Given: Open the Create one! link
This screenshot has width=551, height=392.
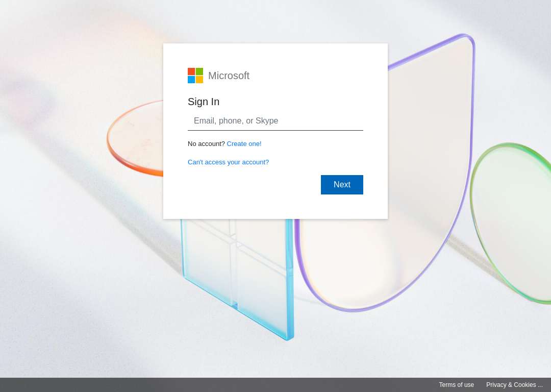Looking at the screenshot, I should pyautogui.click(x=244, y=144).
